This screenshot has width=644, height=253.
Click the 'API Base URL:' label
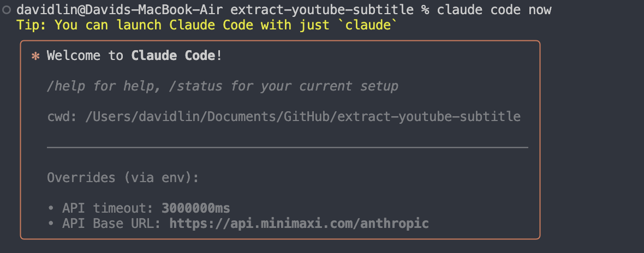[112, 224]
